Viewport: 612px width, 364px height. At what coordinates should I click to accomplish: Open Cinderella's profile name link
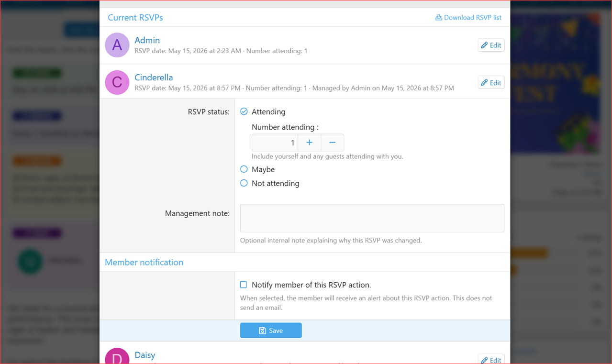[154, 77]
